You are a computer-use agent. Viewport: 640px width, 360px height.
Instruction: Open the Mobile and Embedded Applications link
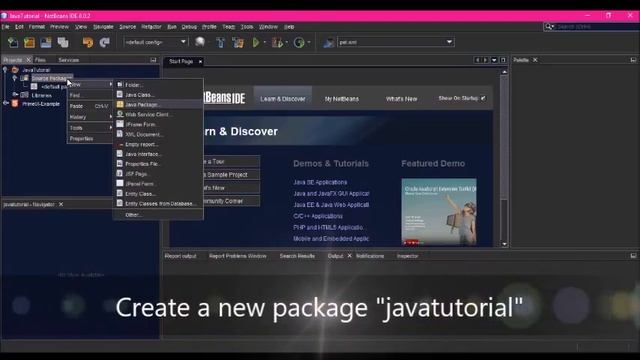[331, 238]
